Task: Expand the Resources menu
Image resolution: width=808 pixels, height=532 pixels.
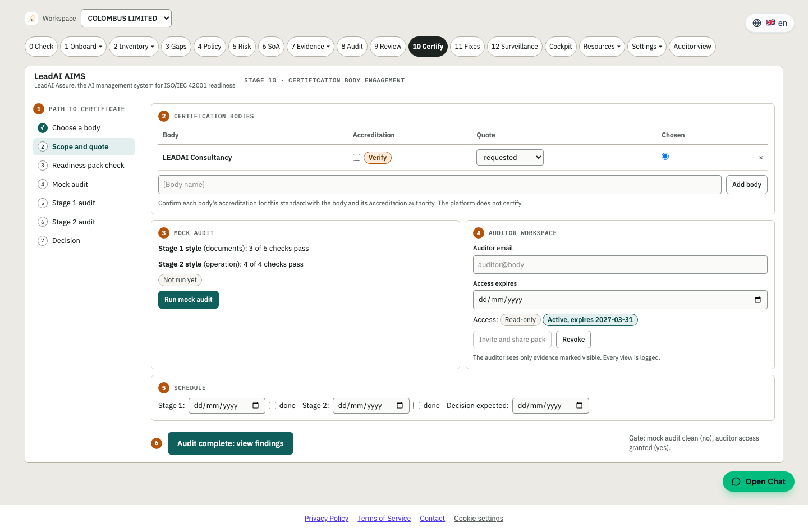Action: click(x=602, y=47)
